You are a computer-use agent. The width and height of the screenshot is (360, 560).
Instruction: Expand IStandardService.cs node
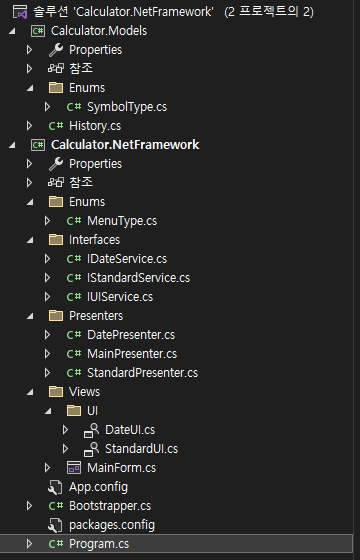47,278
